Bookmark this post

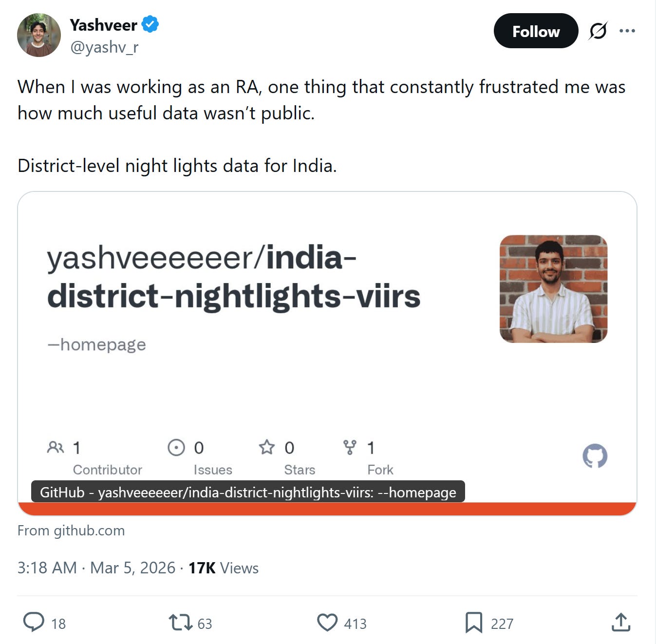(x=474, y=623)
